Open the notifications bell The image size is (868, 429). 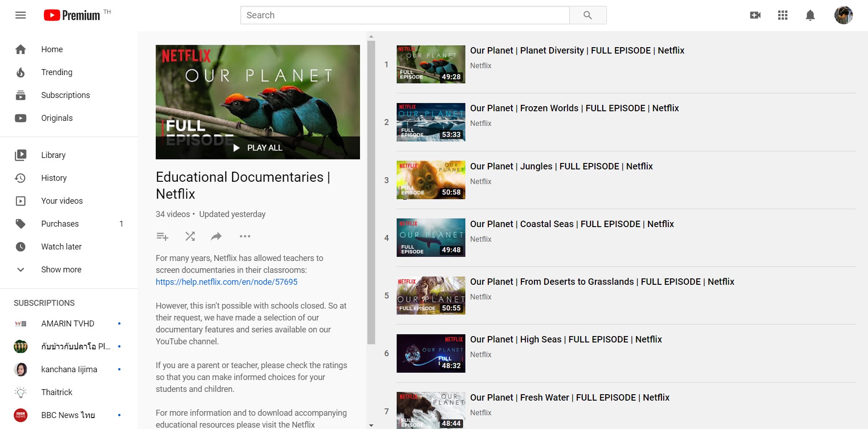pyautogui.click(x=810, y=15)
